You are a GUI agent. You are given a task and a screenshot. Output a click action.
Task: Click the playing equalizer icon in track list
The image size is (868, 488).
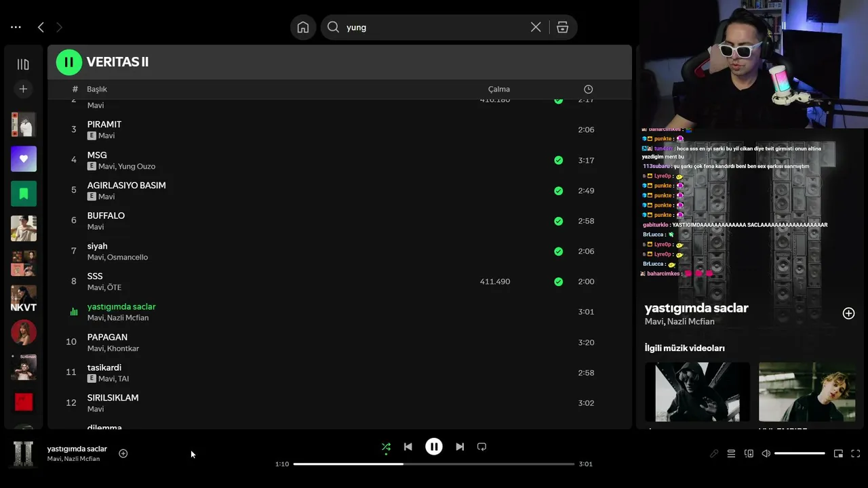pos(74,312)
